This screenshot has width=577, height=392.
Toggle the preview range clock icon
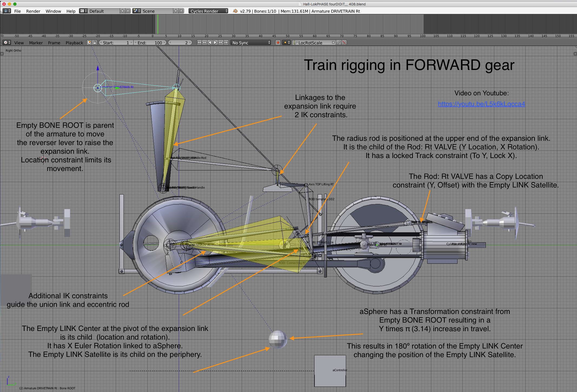[89, 43]
